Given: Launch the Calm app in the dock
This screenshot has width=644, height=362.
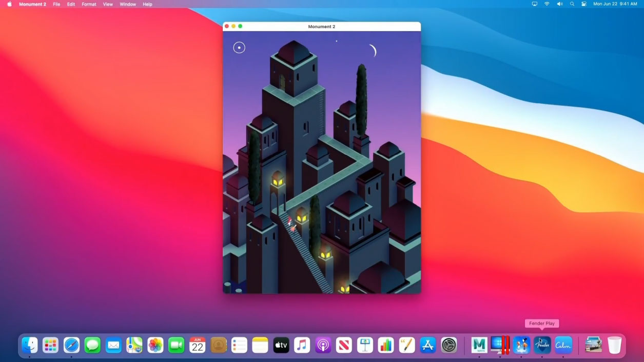Looking at the screenshot, I should click(563, 345).
